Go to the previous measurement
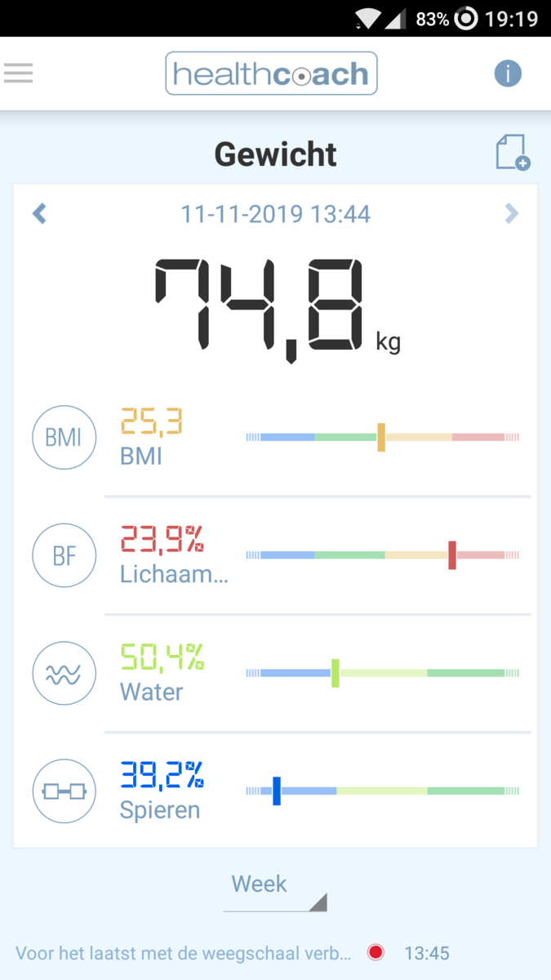Screen dimensions: 551x980 point(39,214)
